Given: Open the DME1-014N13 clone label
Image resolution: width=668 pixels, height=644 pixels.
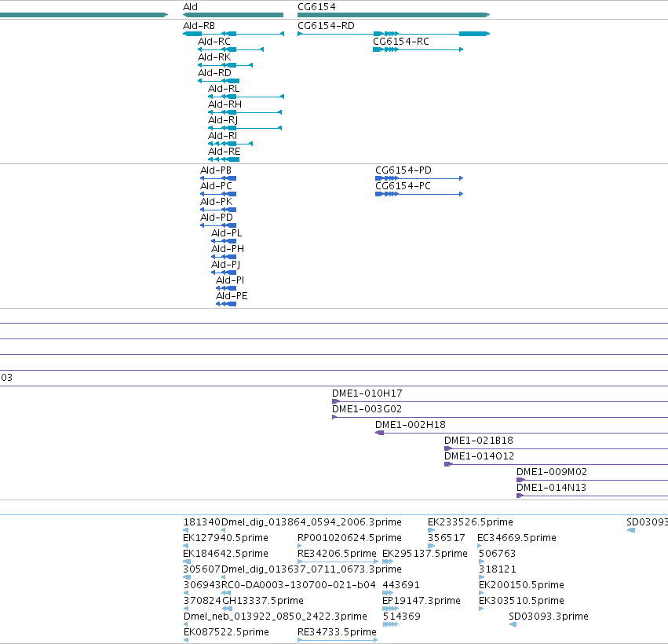Looking at the screenshot, I should pyautogui.click(x=551, y=487).
